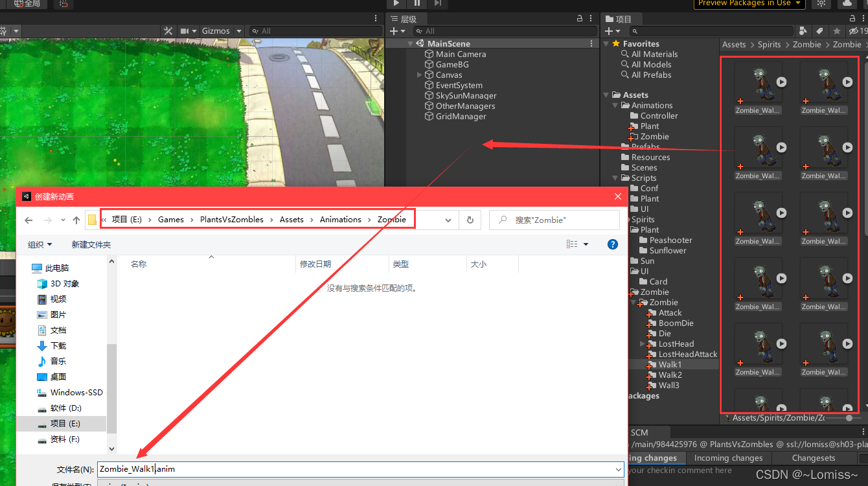Click the 文件名 filename field
This screenshot has width=868, height=486.
click(x=360, y=469)
